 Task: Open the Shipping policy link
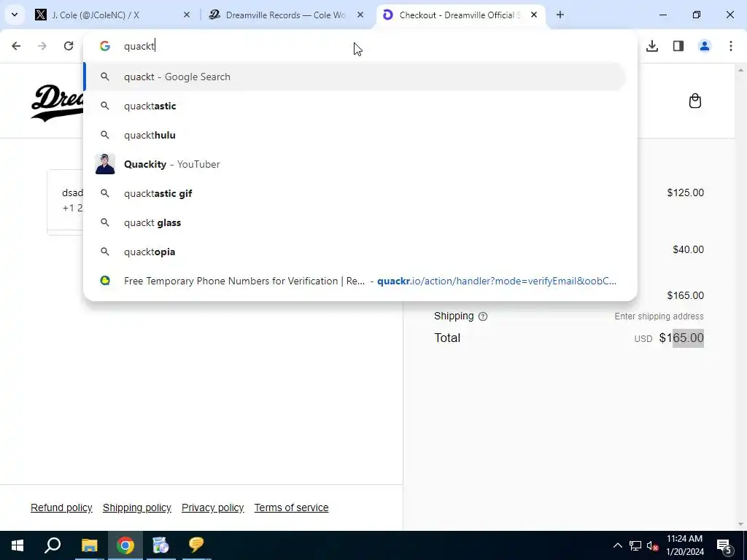(x=136, y=507)
